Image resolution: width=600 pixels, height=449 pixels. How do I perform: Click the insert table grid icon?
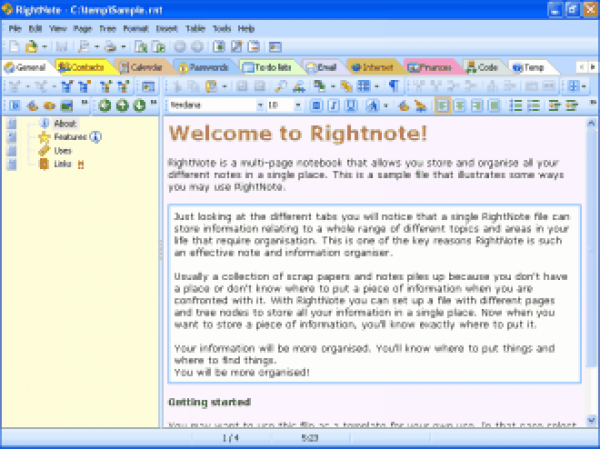(x=364, y=87)
